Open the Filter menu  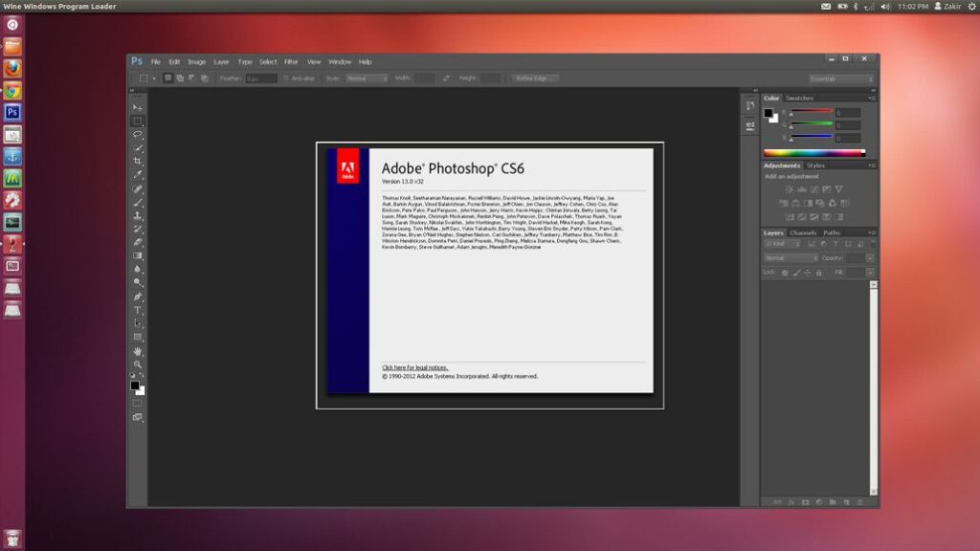291,60
